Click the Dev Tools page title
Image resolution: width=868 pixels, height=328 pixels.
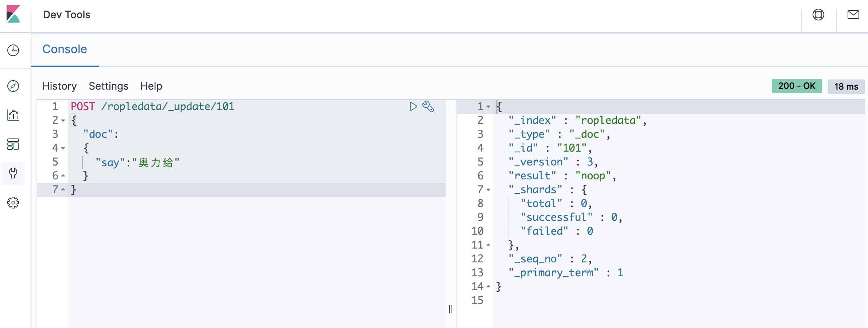tap(67, 15)
